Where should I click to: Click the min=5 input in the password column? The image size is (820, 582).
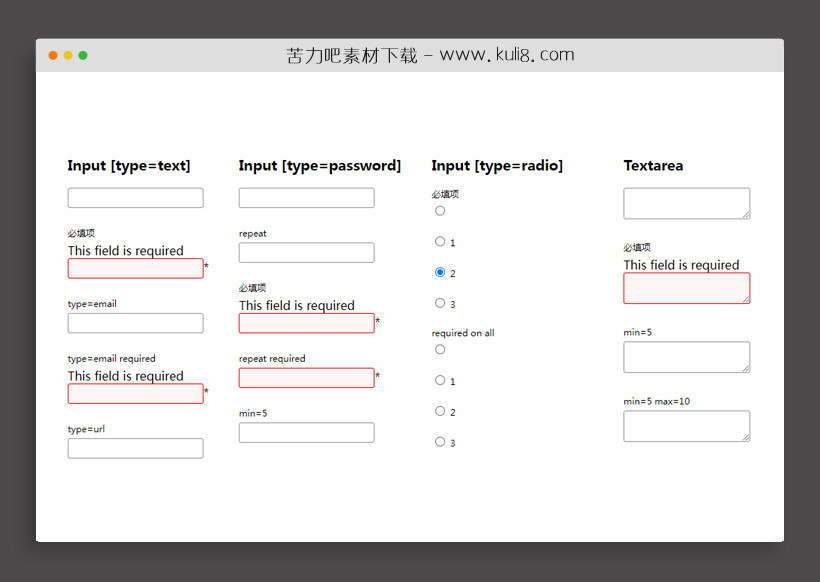tap(306, 432)
